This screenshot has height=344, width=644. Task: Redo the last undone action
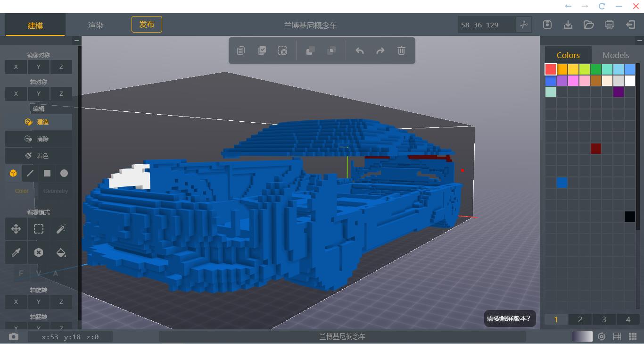tap(380, 50)
